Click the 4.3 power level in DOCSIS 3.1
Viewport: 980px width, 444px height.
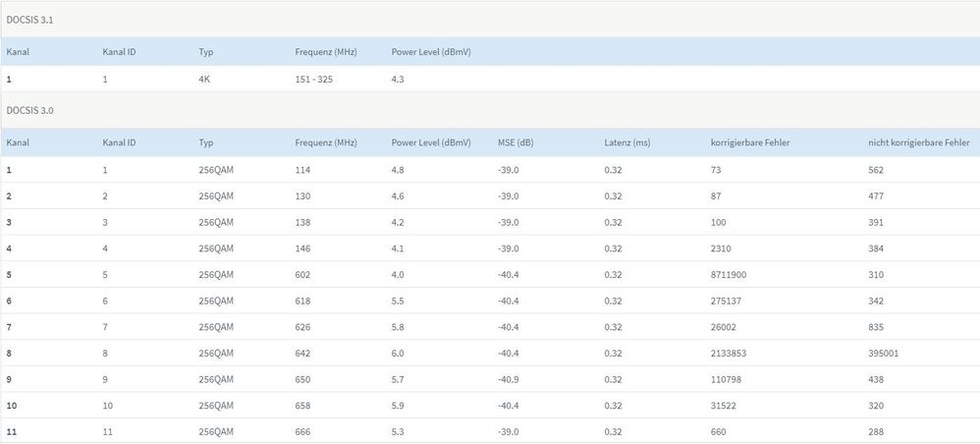(398, 79)
